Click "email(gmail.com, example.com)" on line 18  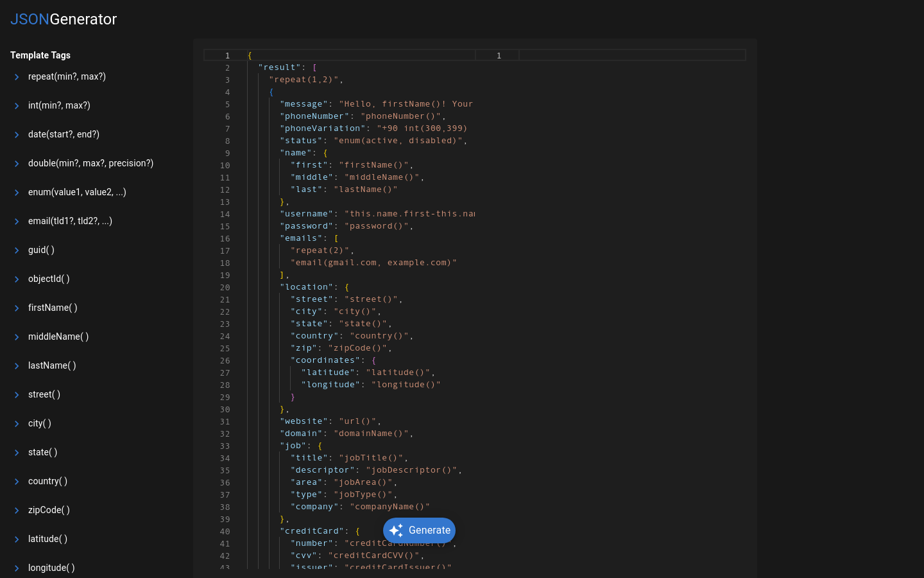pos(373,263)
